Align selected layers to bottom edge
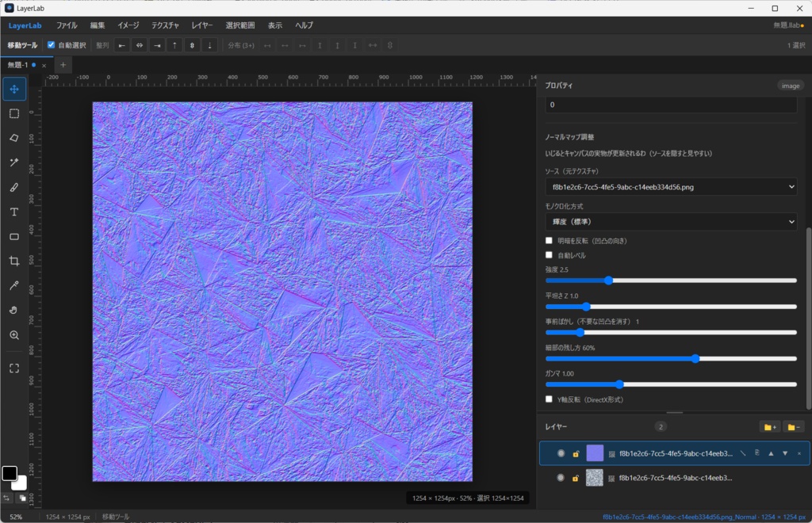812x523 pixels. click(209, 45)
